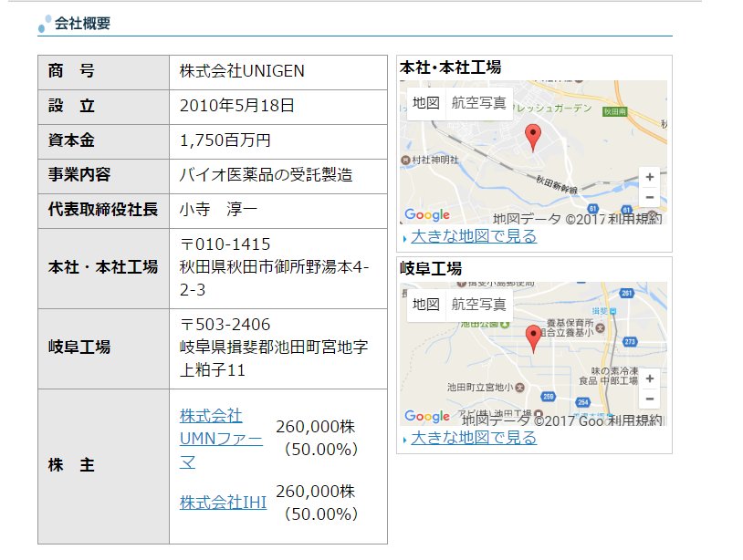Image resolution: width=743 pixels, height=560 pixels.
Task: Open 大きな地図で見る under 本社・本社工場 map
Action: [474, 235]
